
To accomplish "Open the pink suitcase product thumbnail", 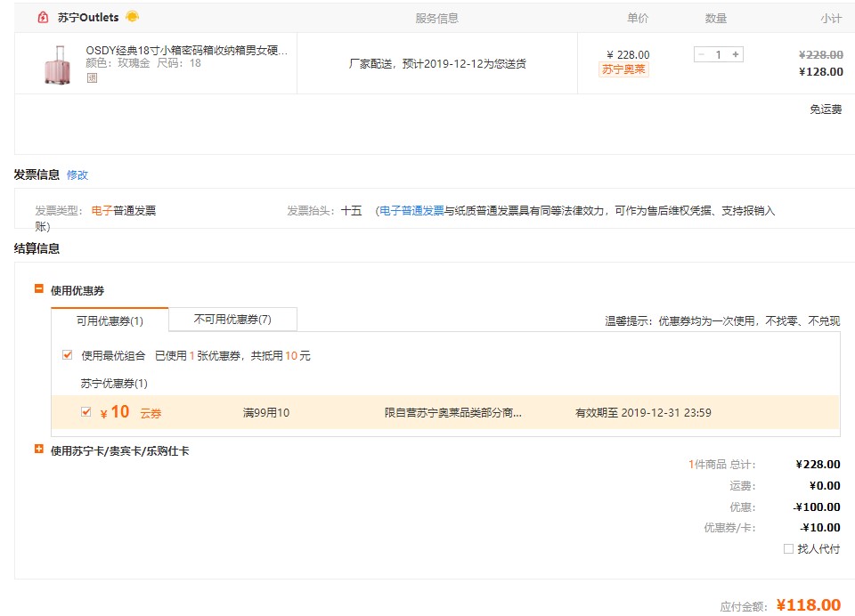I will (x=58, y=64).
